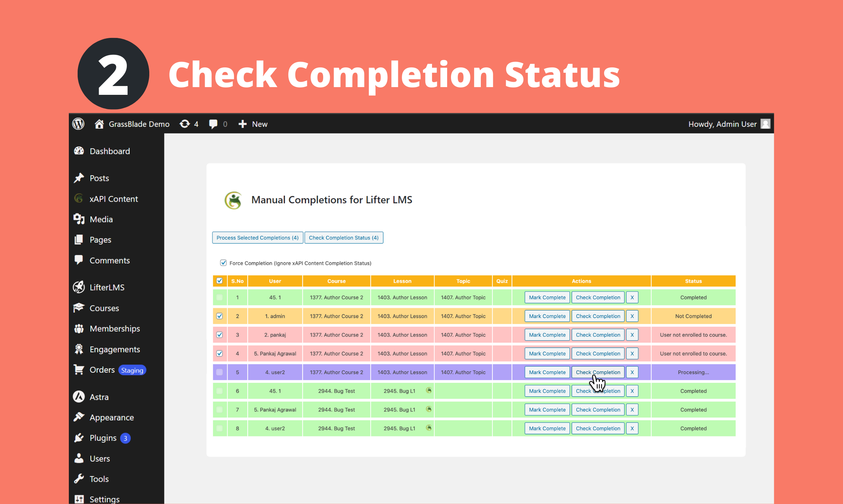Click Mark Complete in row 8
This screenshot has width=843, height=504.
click(x=547, y=428)
